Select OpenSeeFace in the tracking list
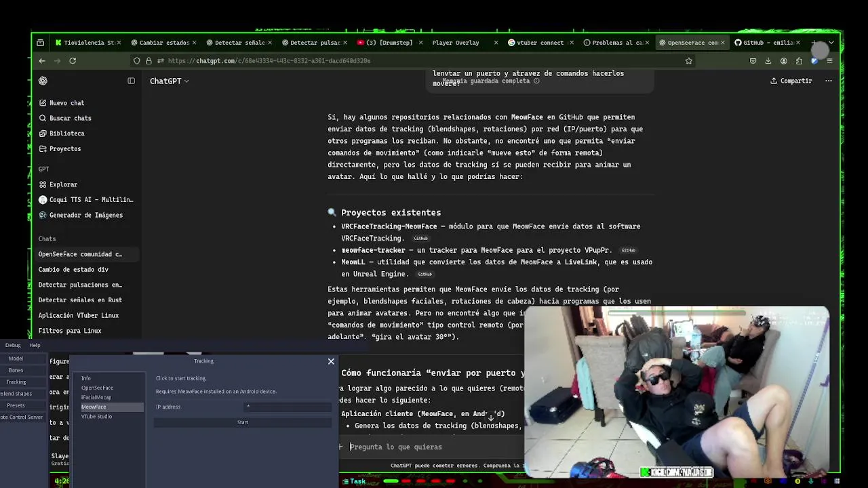868x488 pixels. [108, 388]
